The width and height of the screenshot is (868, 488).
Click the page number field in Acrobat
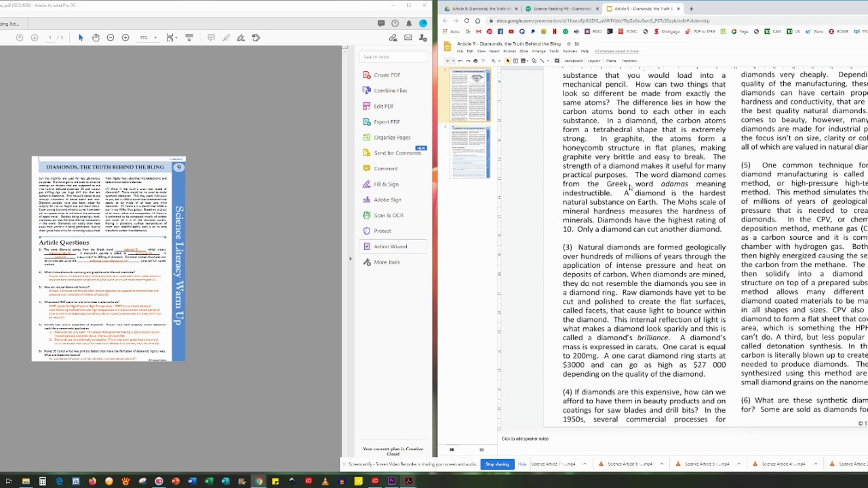coord(51,37)
